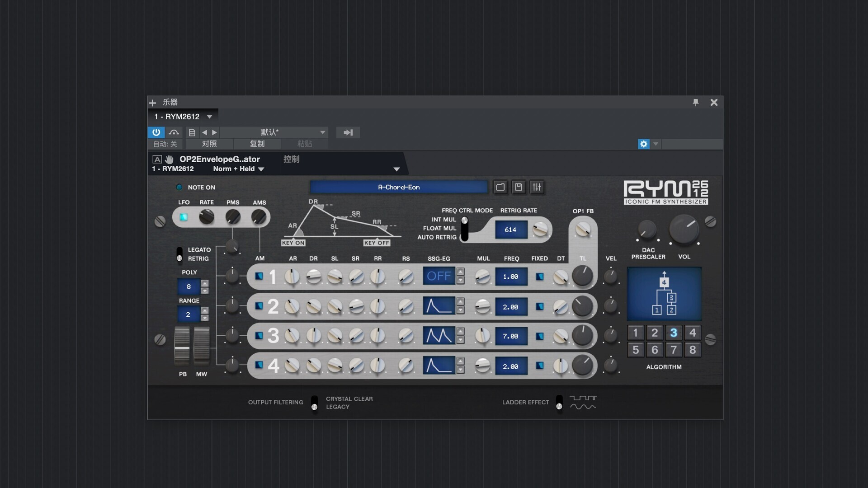This screenshot has width=868, height=488.
Task: Click the plus icon beside 乐器
Action: coord(153,103)
